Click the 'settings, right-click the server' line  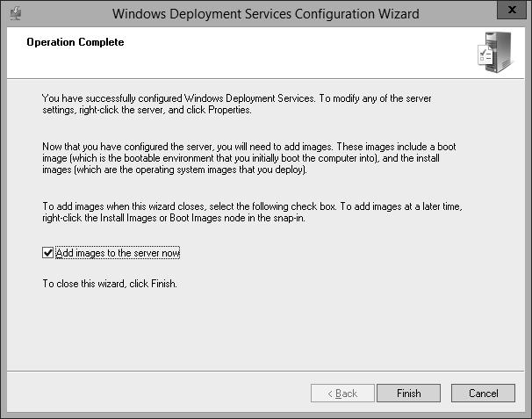click(x=147, y=110)
